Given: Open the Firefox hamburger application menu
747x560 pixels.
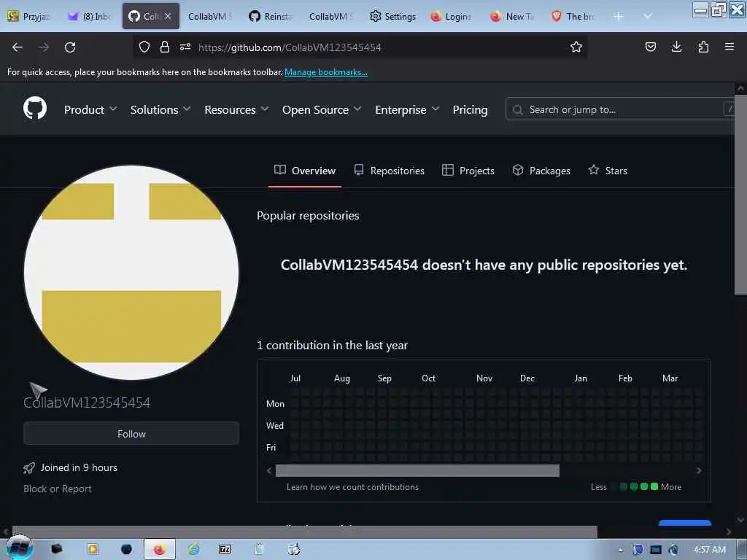Looking at the screenshot, I should coord(729,47).
